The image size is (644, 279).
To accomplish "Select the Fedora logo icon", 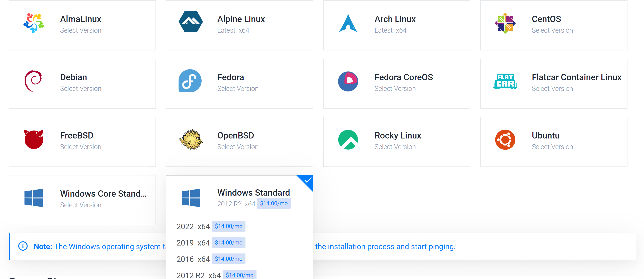I will (x=190, y=81).
